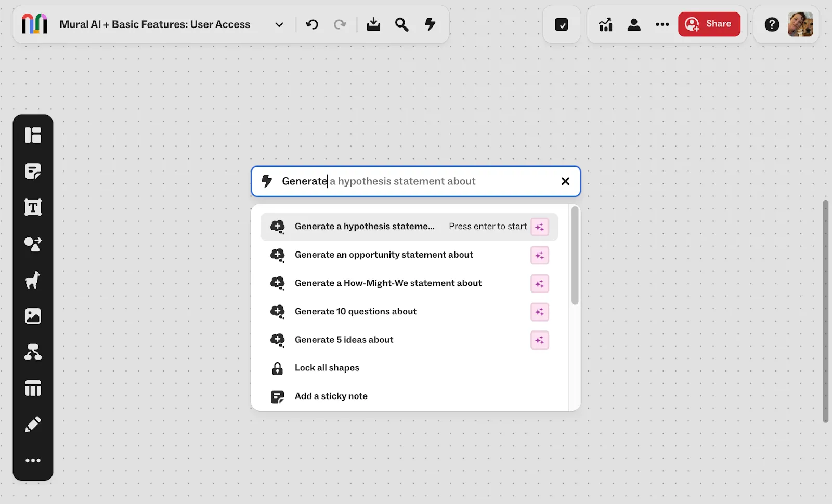Open the help question mark icon
This screenshot has width=832, height=504.
coord(772,24)
